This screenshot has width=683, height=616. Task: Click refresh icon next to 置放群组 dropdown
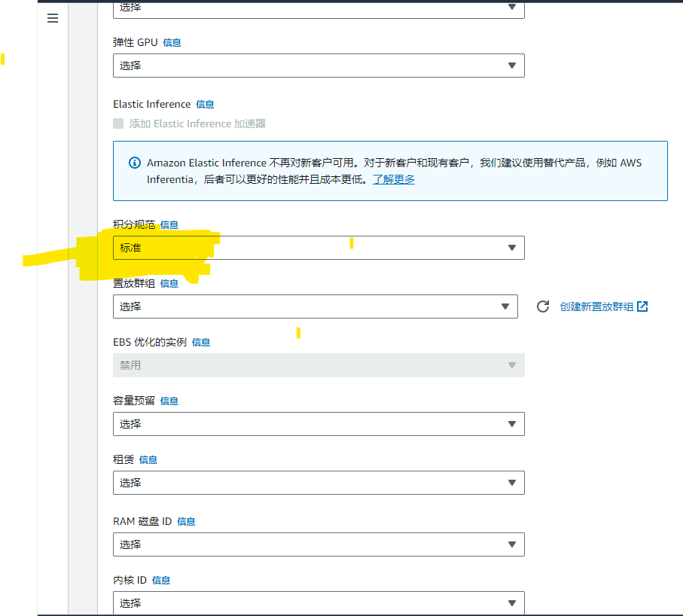click(x=542, y=306)
